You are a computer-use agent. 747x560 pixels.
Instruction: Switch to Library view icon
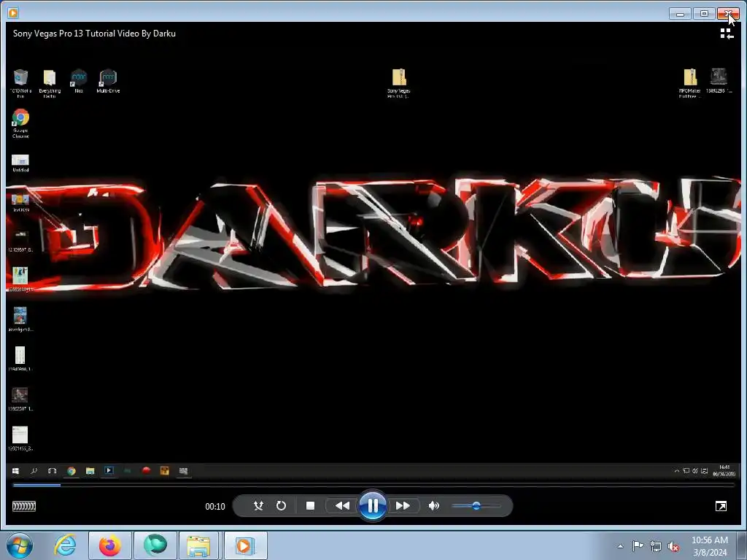[x=727, y=34]
